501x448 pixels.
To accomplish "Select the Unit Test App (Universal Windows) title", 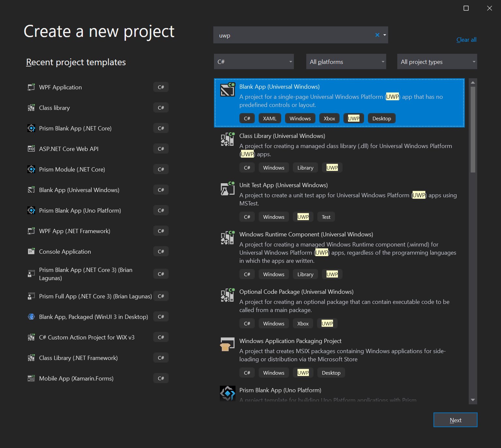I will [x=283, y=185].
